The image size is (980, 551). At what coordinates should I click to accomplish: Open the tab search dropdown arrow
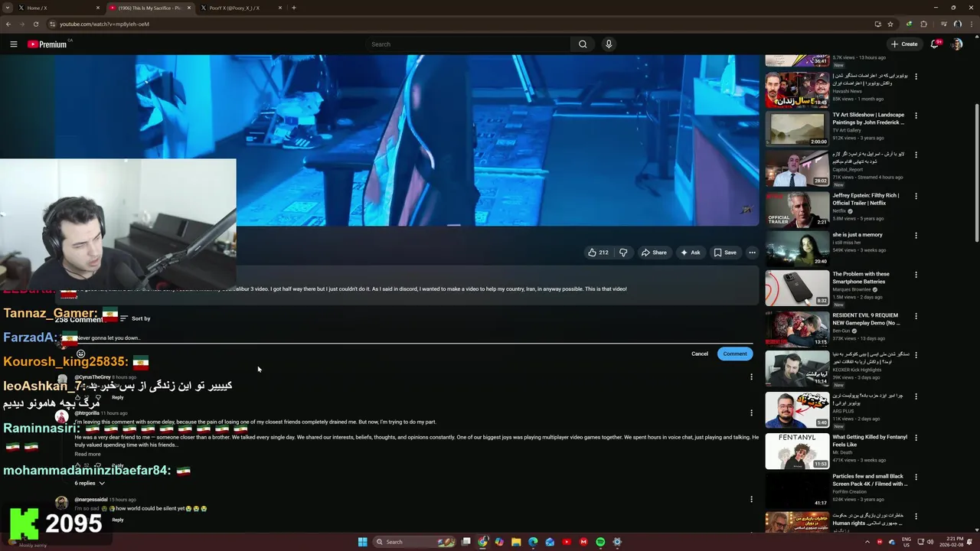pos(8,8)
